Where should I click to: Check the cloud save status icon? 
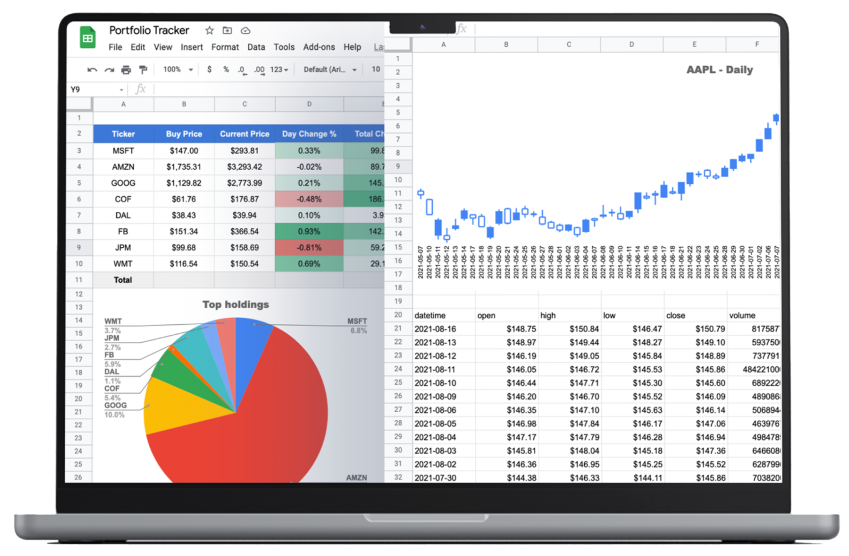point(245,31)
